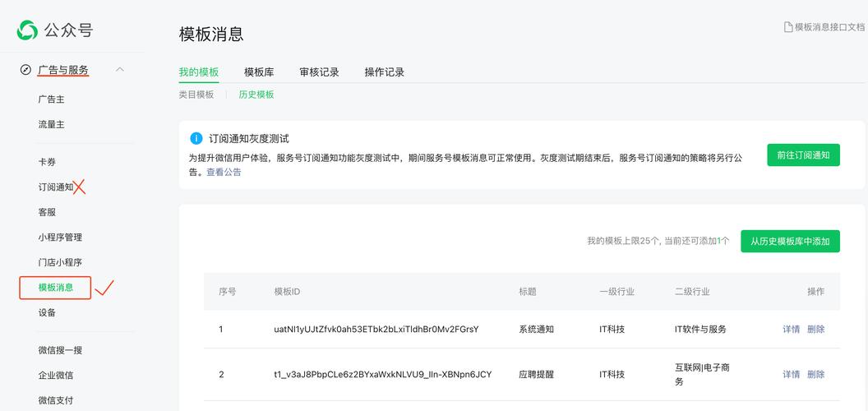Click the 一级行业 column header

(x=616, y=291)
